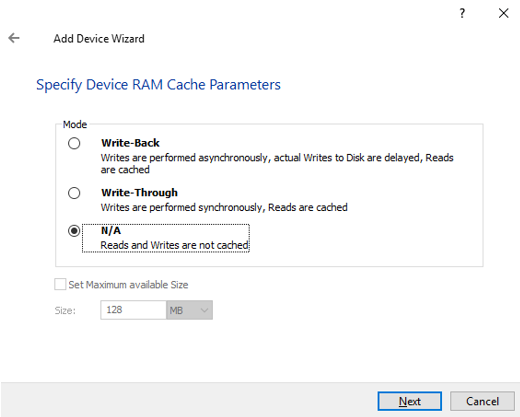Click the 'Reads and Writes are not cached' description
This screenshot has height=417, width=520.
[x=174, y=245]
